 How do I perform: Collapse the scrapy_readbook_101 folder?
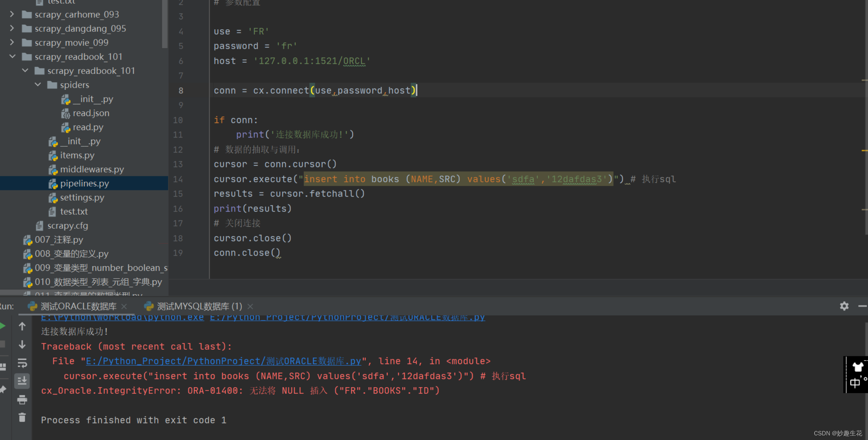point(12,56)
